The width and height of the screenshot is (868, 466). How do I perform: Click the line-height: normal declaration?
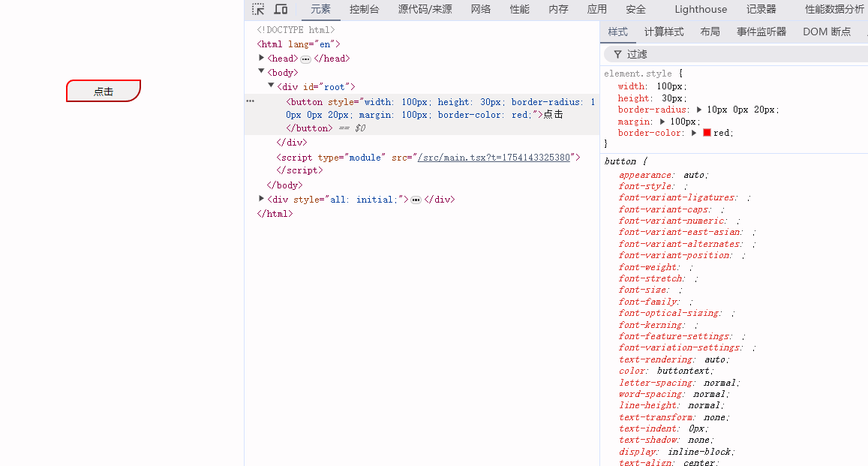(671, 406)
